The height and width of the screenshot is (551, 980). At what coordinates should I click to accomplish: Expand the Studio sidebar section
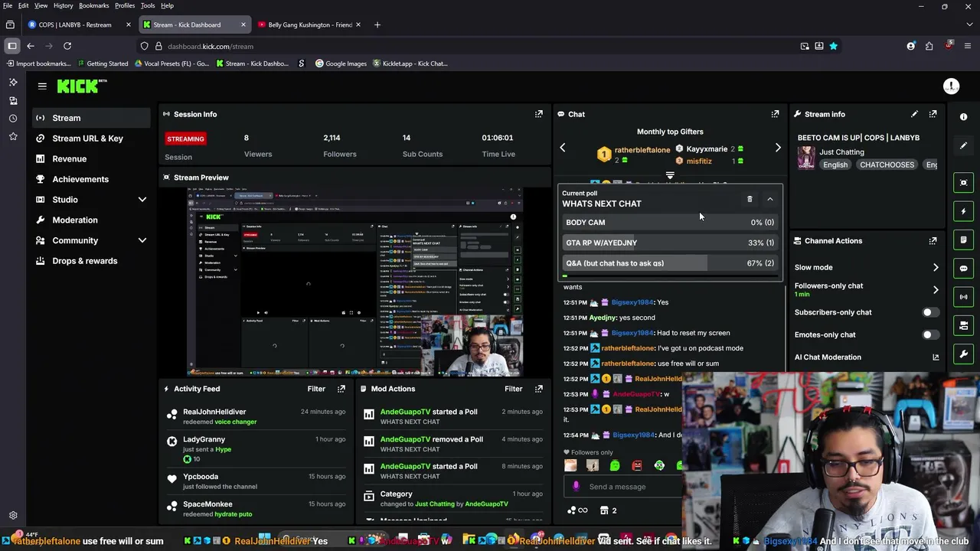[x=142, y=200]
